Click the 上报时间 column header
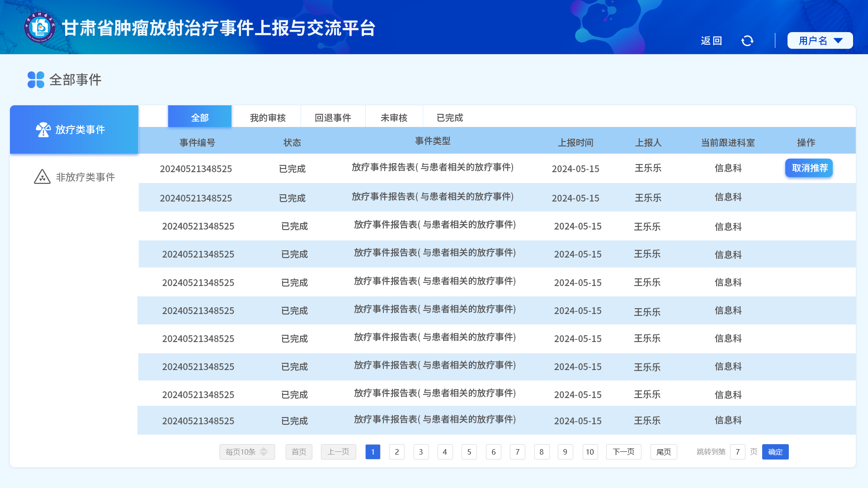The image size is (868, 488). (x=576, y=143)
